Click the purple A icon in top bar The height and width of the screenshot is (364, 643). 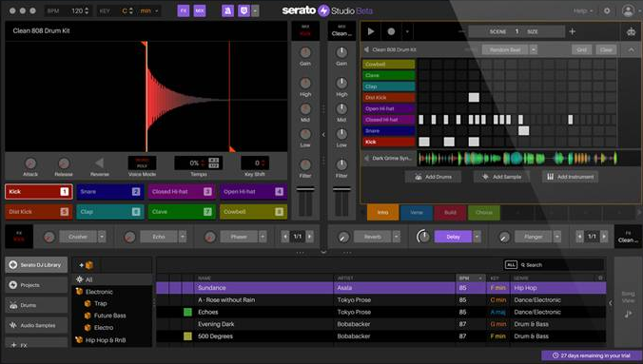click(x=227, y=10)
